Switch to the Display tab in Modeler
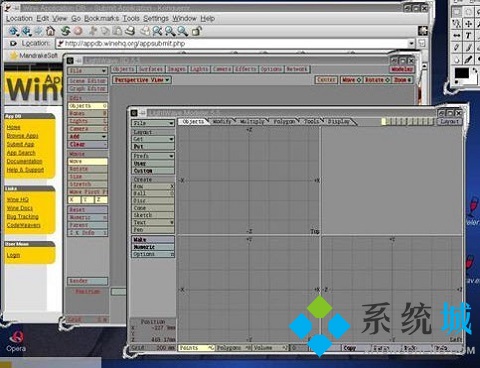This screenshot has height=368, width=480. [x=339, y=122]
